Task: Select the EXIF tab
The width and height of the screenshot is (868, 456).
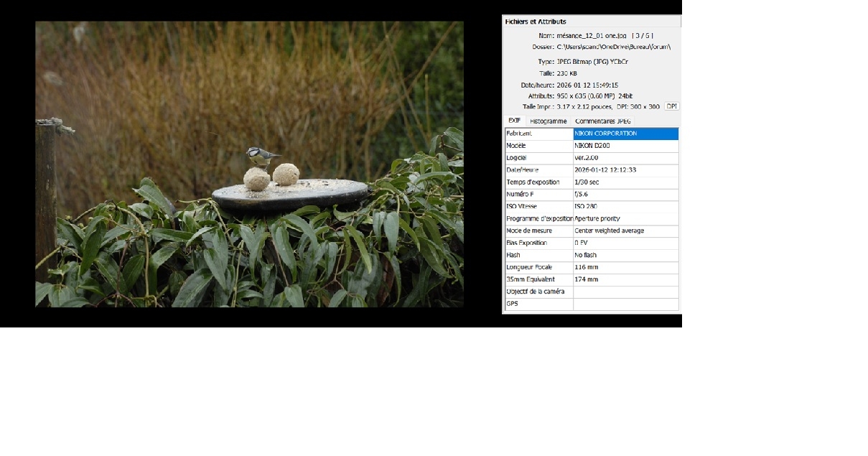Action: (514, 121)
